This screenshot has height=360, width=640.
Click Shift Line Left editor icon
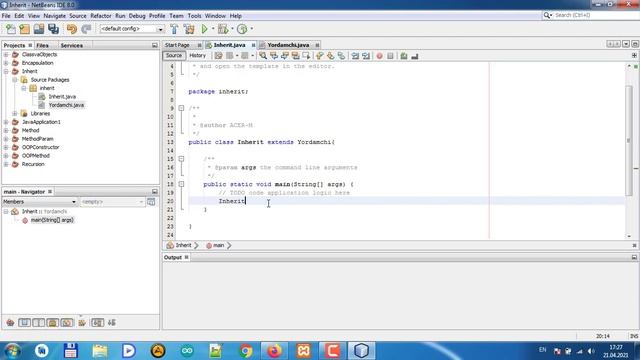pos(355,56)
